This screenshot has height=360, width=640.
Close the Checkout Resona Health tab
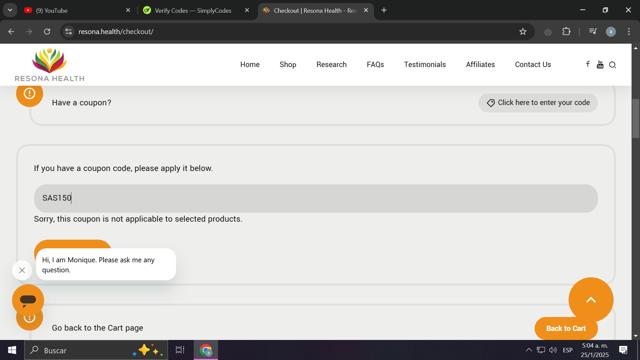click(x=366, y=10)
